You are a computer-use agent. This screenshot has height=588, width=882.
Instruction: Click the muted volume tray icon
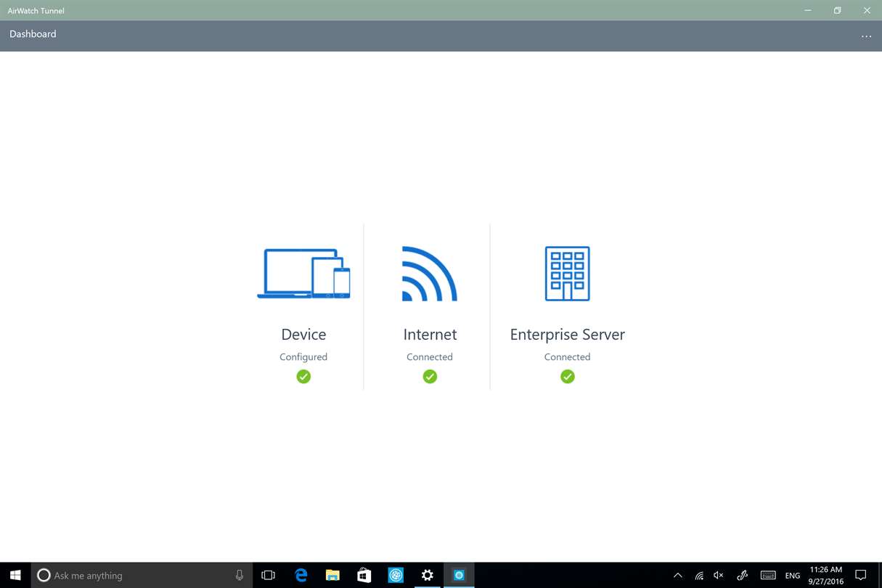[x=719, y=575]
